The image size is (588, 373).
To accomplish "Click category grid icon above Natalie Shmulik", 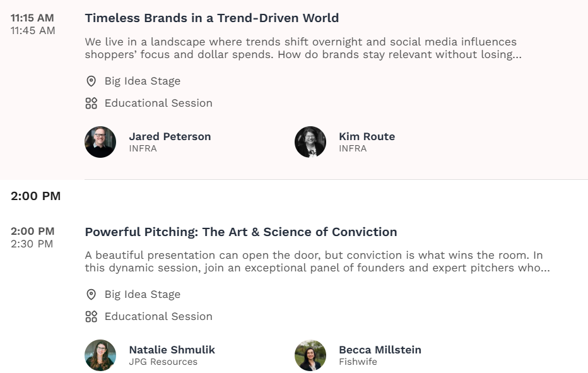I will [x=91, y=316].
